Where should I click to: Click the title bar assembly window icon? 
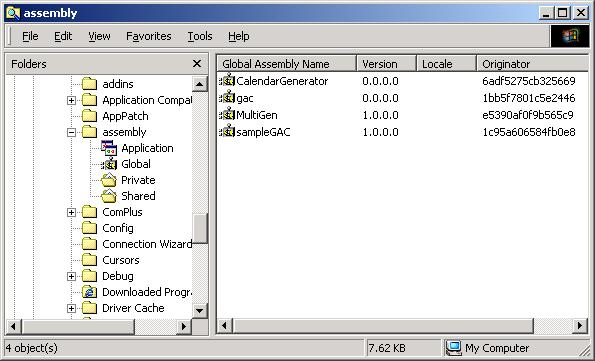click(13, 13)
